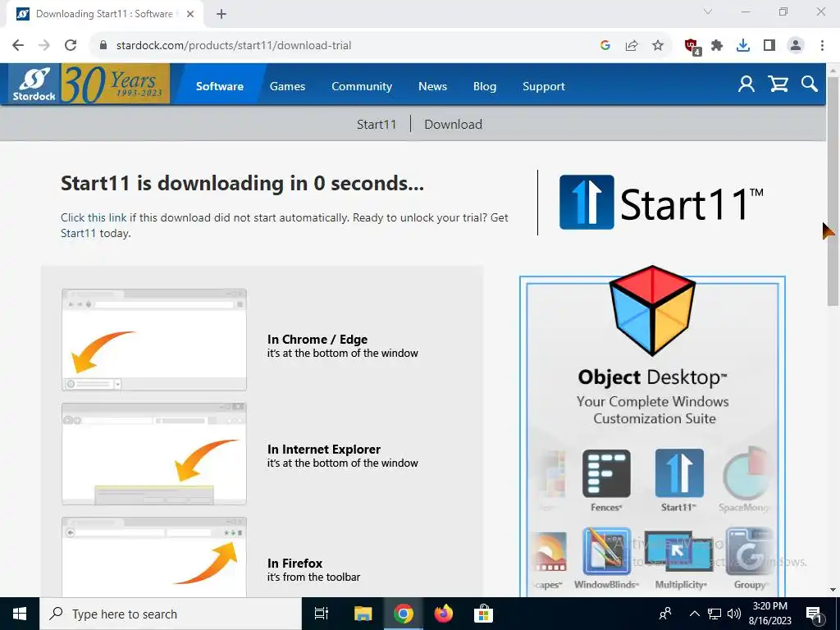This screenshot has height=630, width=840.
Task: Open the Extensions puzzle icon
Action: tap(717, 46)
